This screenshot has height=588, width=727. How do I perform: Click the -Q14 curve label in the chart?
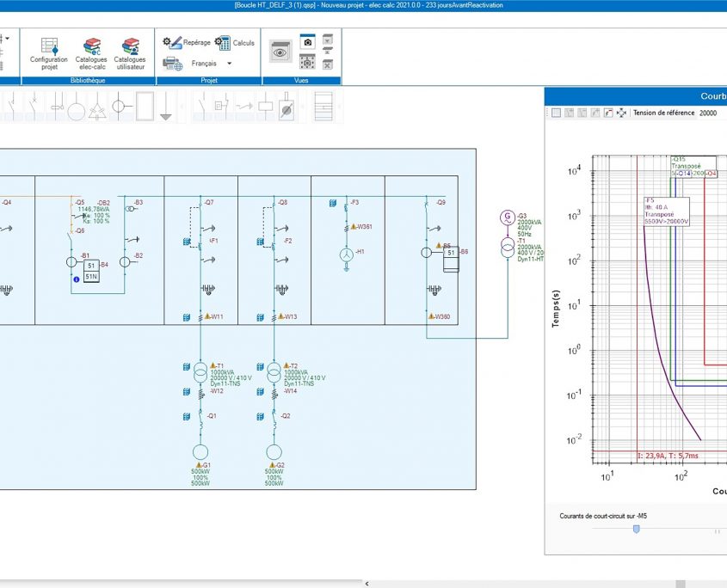[x=683, y=174]
